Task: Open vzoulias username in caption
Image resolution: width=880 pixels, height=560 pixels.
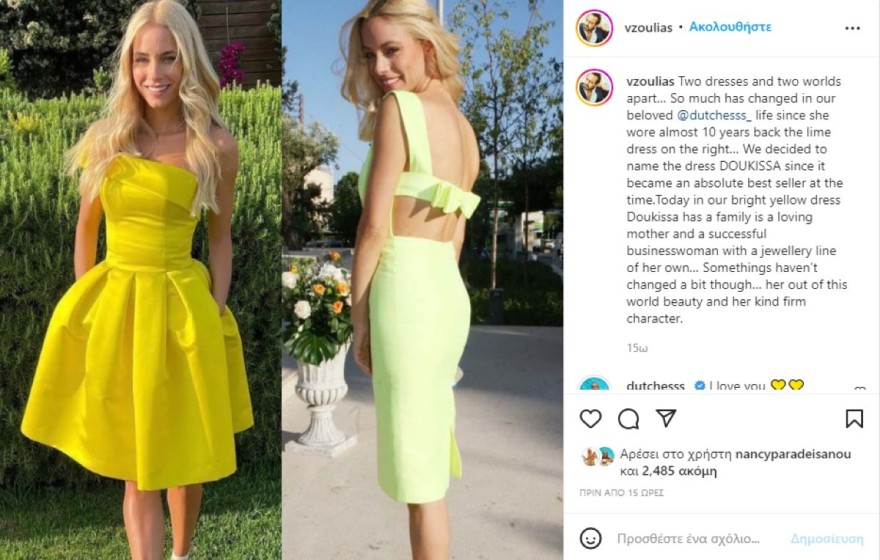Action: coord(650,81)
